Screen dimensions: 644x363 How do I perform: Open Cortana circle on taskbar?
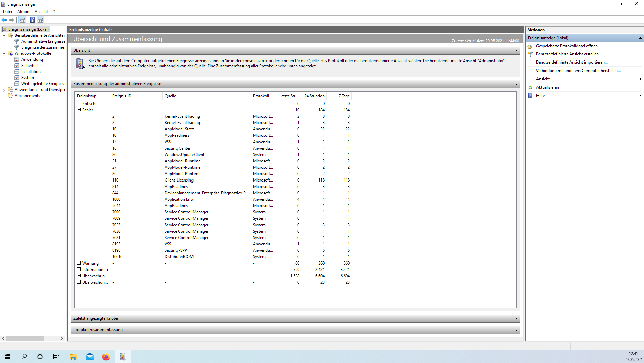(x=40, y=357)
